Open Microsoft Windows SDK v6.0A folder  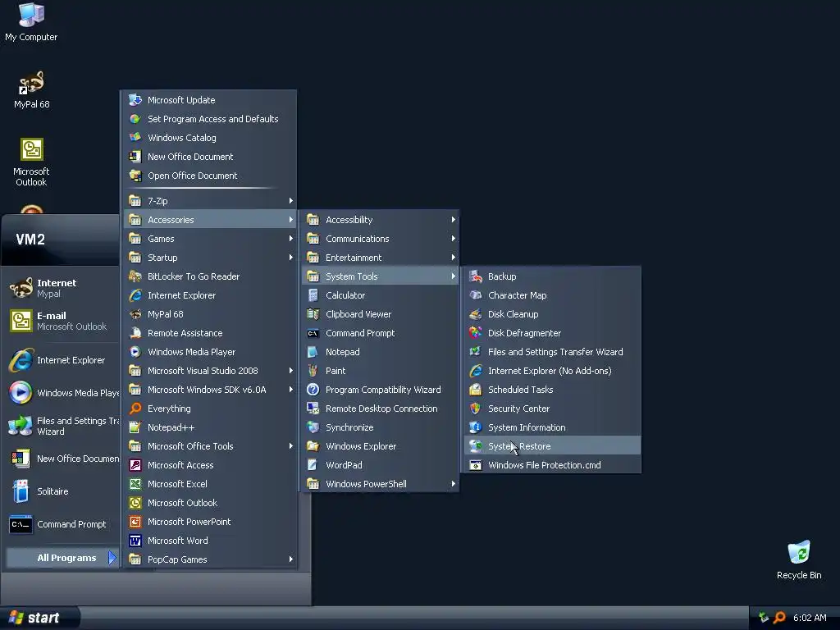[210, 390]
